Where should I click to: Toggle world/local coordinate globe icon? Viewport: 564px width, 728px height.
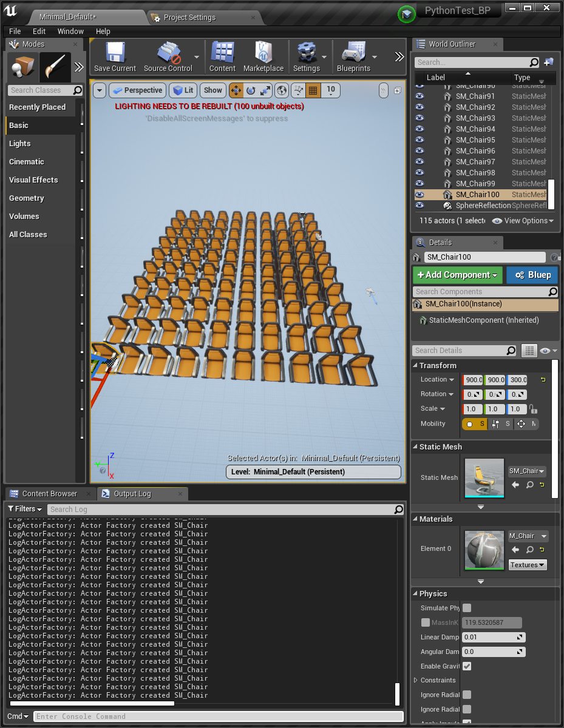coord(282,90)
